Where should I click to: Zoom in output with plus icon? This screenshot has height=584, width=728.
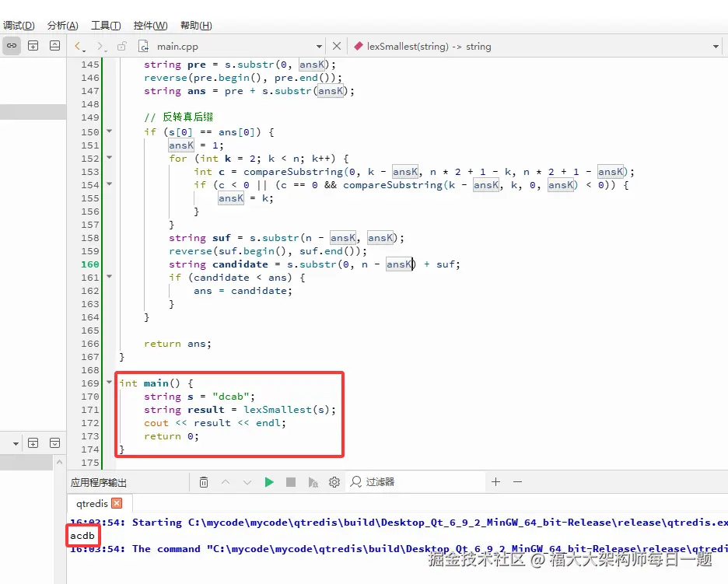496,482
